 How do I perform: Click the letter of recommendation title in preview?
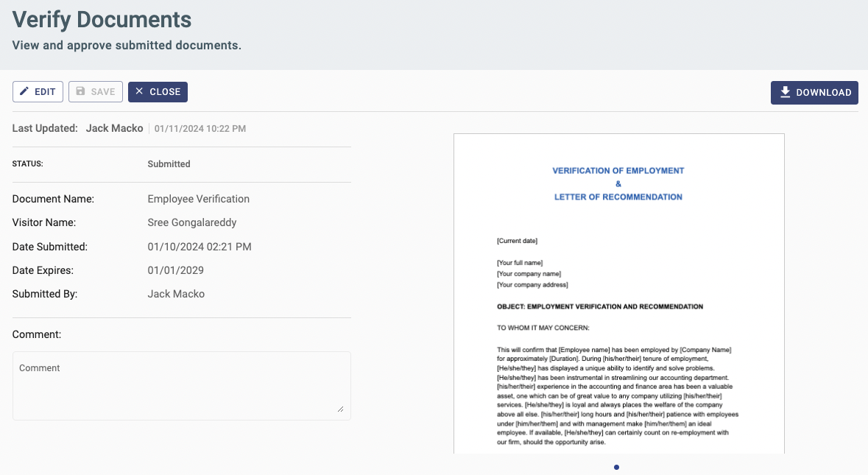pos(618,197)
